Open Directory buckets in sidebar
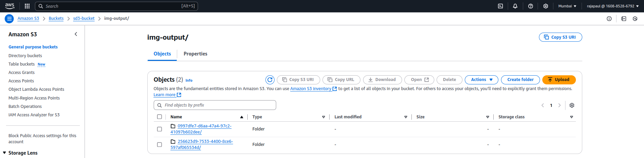Viewport: 644px width, 158px height. pyautogui.click(x=25, y=56)
